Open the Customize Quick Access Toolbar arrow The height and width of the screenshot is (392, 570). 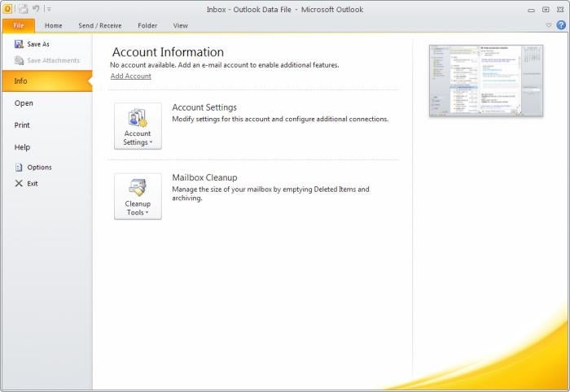(49, 10)
